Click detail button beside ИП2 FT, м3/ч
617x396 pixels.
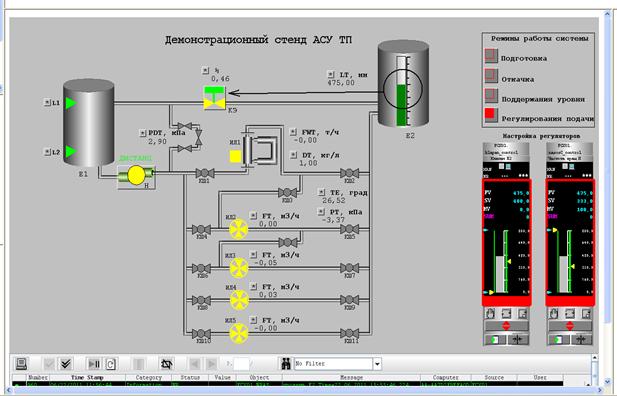(254, 216)
